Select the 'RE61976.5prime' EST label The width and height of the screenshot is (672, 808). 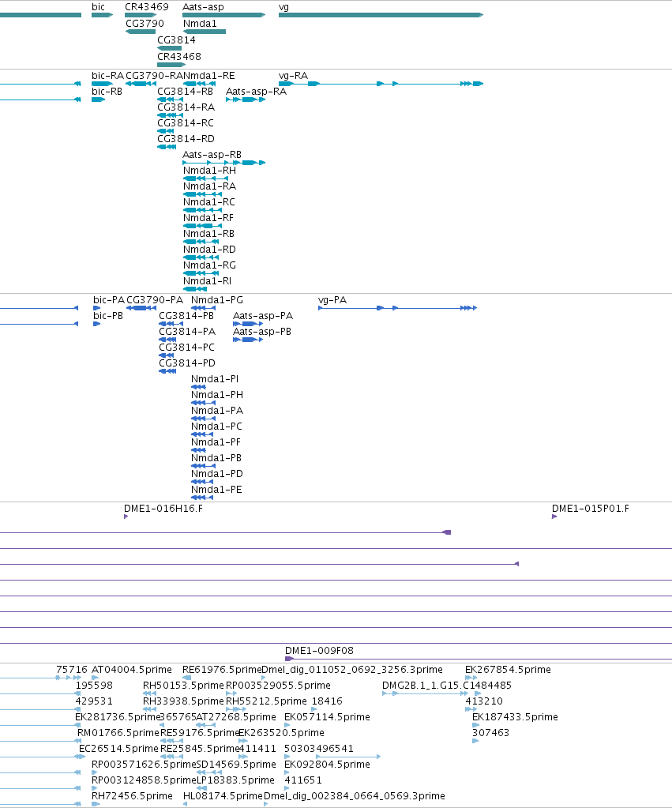pyautogui.click(x=222, y=669)
